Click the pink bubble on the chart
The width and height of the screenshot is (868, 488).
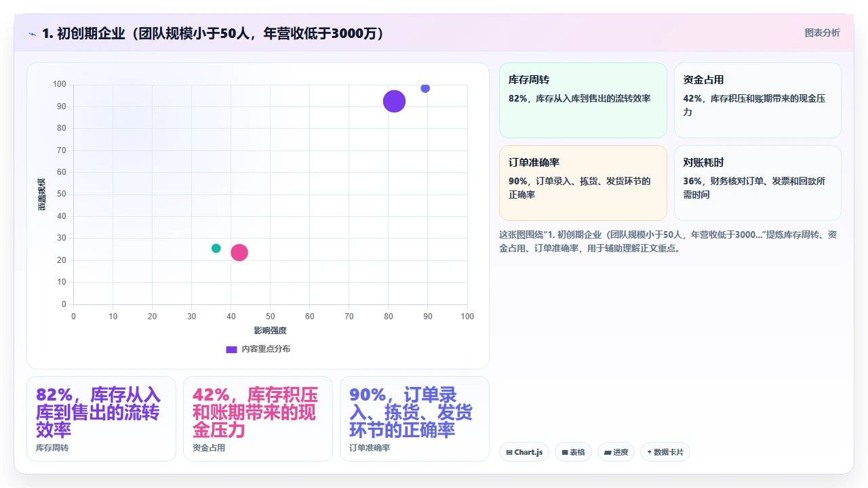(239, 252)
